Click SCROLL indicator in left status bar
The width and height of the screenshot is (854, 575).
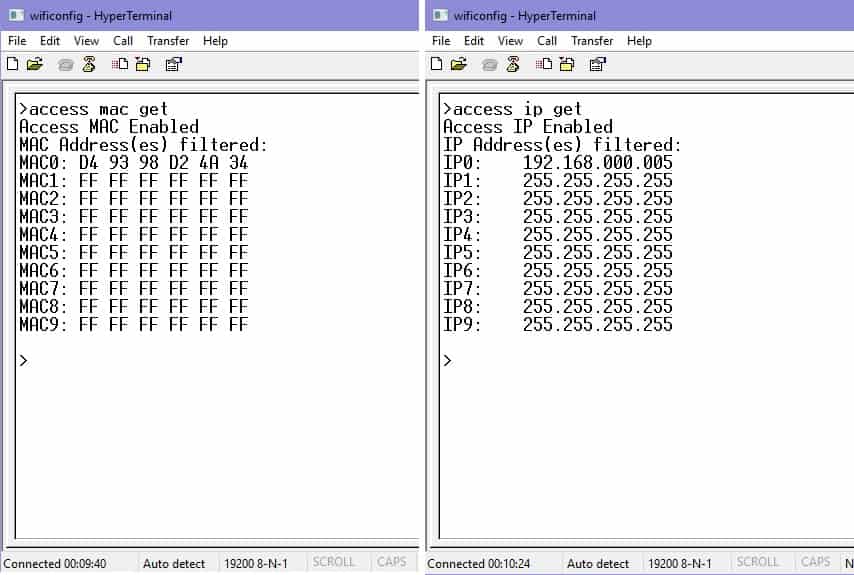coord(334,563)
